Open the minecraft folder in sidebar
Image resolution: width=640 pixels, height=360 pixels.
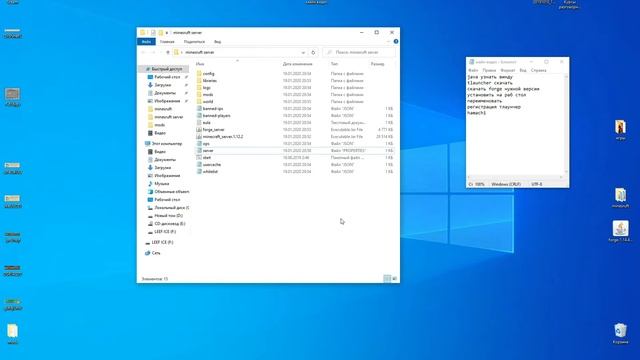click(x=163, y=109)
